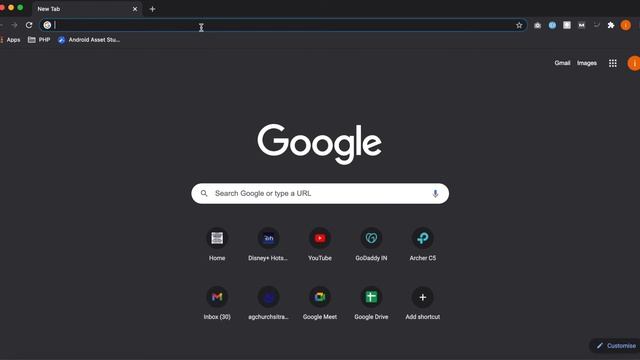The image size is (640, 360).
Task: Open the Disney+ Hotstar shortcut
Action: (x=268, y=244)
